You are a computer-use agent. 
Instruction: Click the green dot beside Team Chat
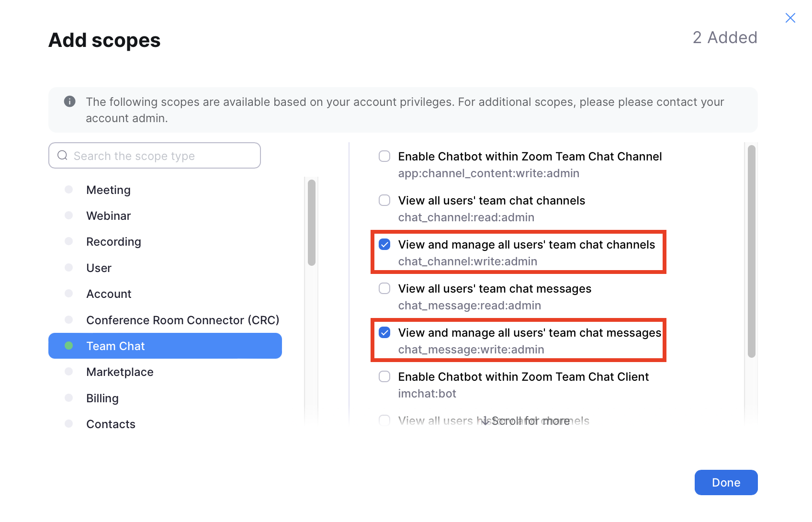coord(69,346)
